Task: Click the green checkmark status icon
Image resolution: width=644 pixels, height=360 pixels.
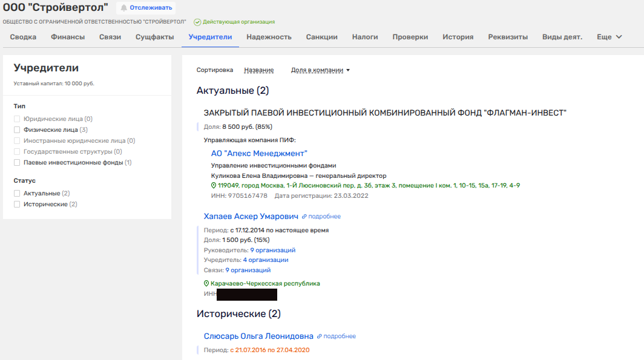Action: (197, 22)
